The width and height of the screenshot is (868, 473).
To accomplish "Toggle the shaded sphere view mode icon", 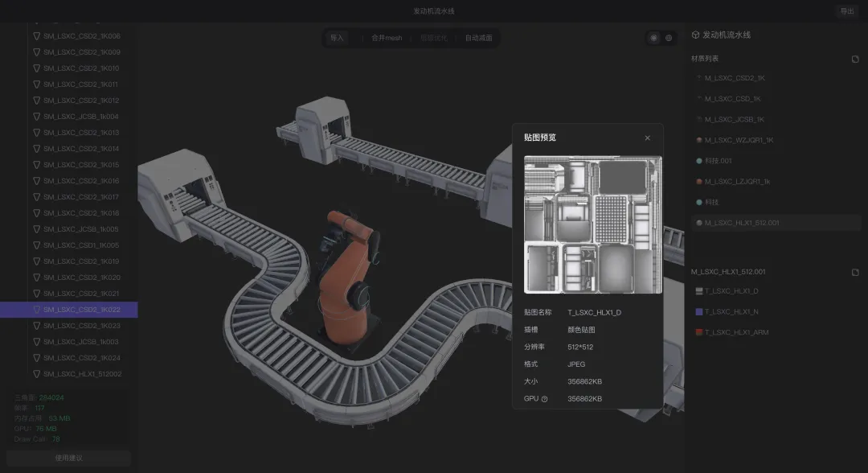I will pos(653,39).
